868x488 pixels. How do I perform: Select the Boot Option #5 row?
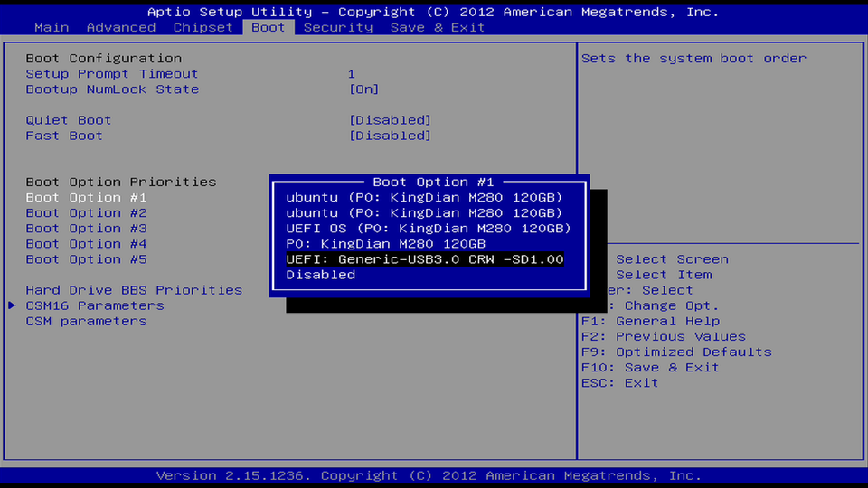pos(87,259)
